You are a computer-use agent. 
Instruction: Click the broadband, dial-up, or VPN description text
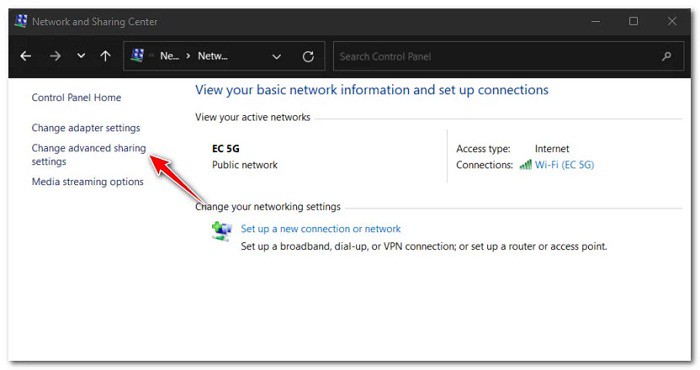click(424, 246)
